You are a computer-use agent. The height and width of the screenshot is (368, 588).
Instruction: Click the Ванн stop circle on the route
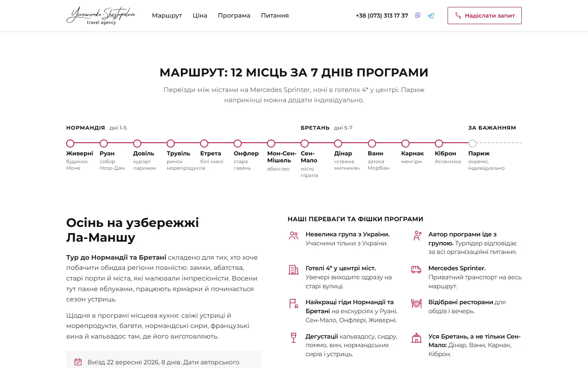[x=372, y=144]
